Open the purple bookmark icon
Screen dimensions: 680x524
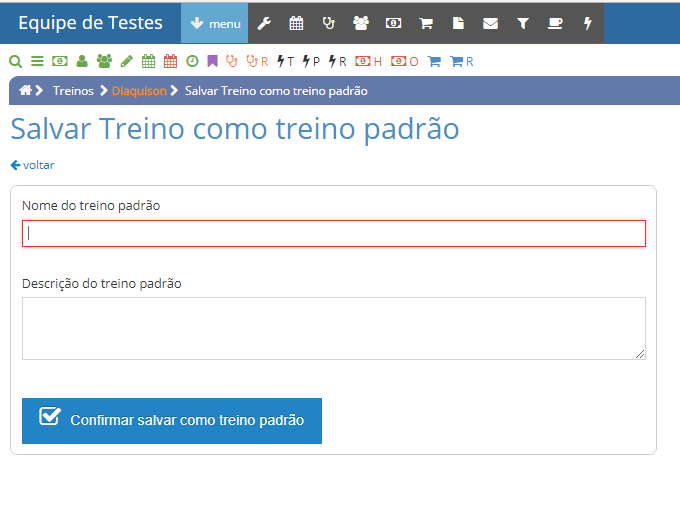(212, 61)
